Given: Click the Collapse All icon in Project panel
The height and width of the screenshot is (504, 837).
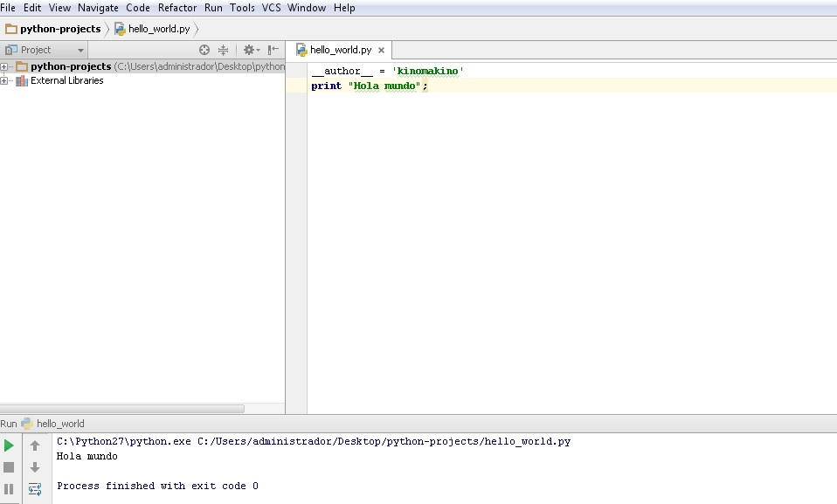Looking at the screenshot, I should pyautogui.click(x=223, y=51).
